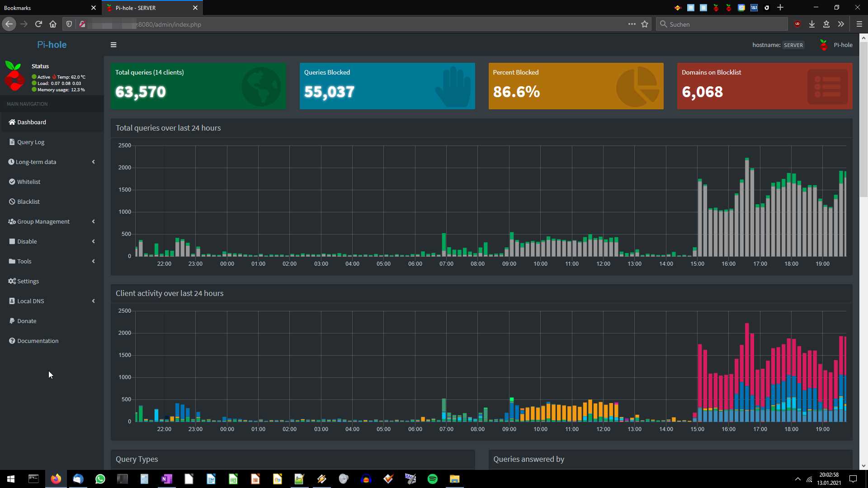
Task: Click the Dashboard home icon
Action: coord(12,122)
